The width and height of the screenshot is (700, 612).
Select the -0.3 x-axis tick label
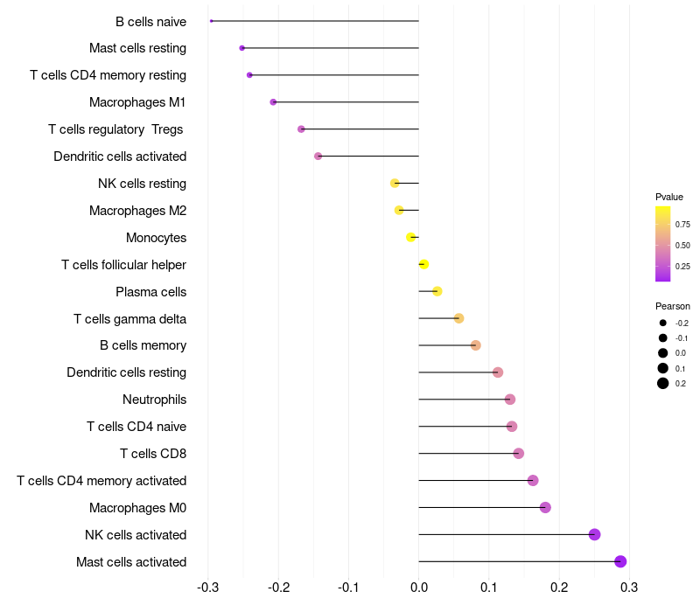(208, 587)
